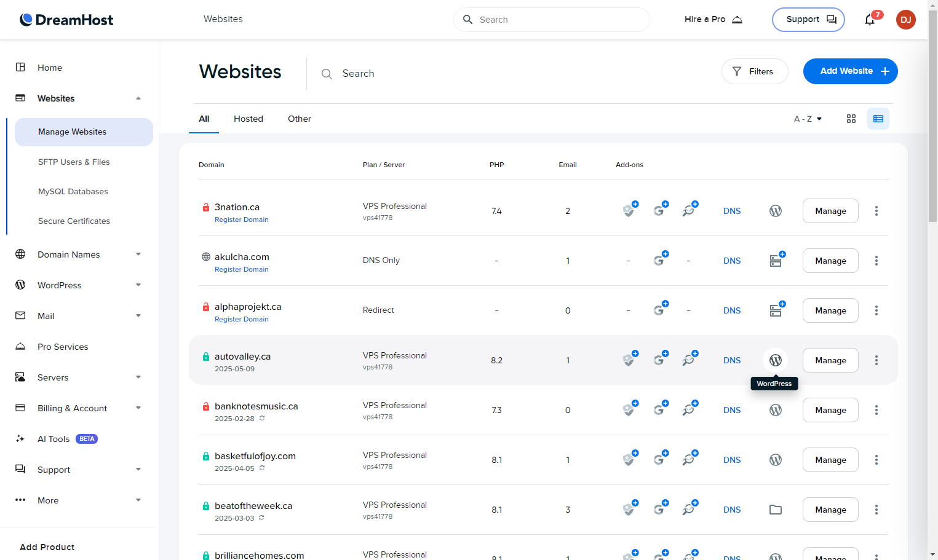938x560 pixels.
Task: Click the DreamHost logo
Action: [66, 20]
